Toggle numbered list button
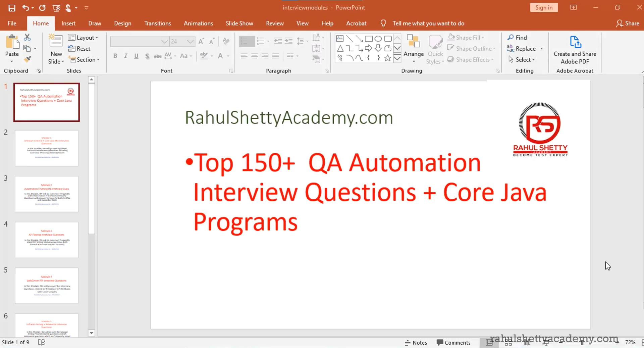 click(x=260, y=41)
